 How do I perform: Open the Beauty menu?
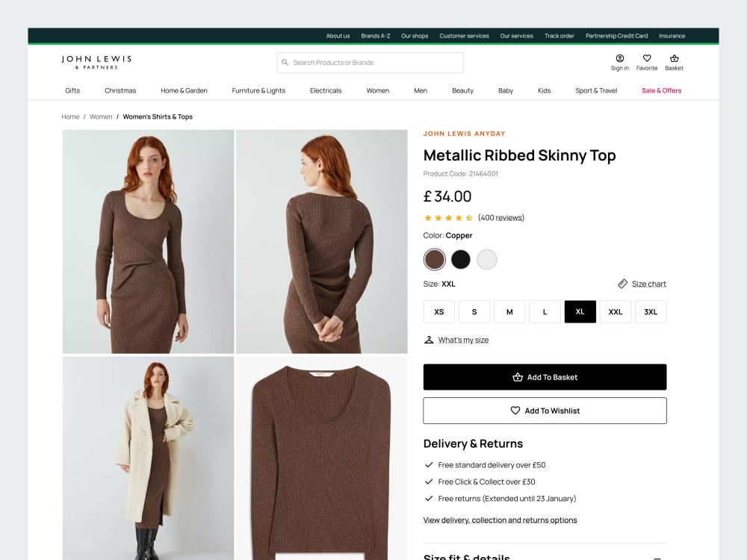click(462, 90)
